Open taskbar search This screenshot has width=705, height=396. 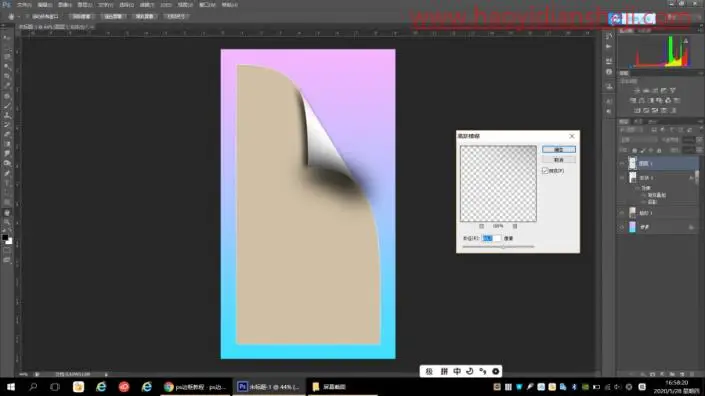click(33, 387)
